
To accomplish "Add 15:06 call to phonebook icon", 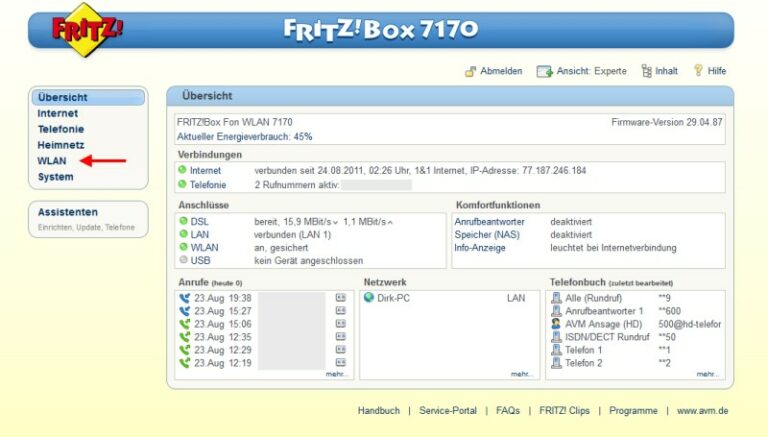I will (x=341, y=324).
